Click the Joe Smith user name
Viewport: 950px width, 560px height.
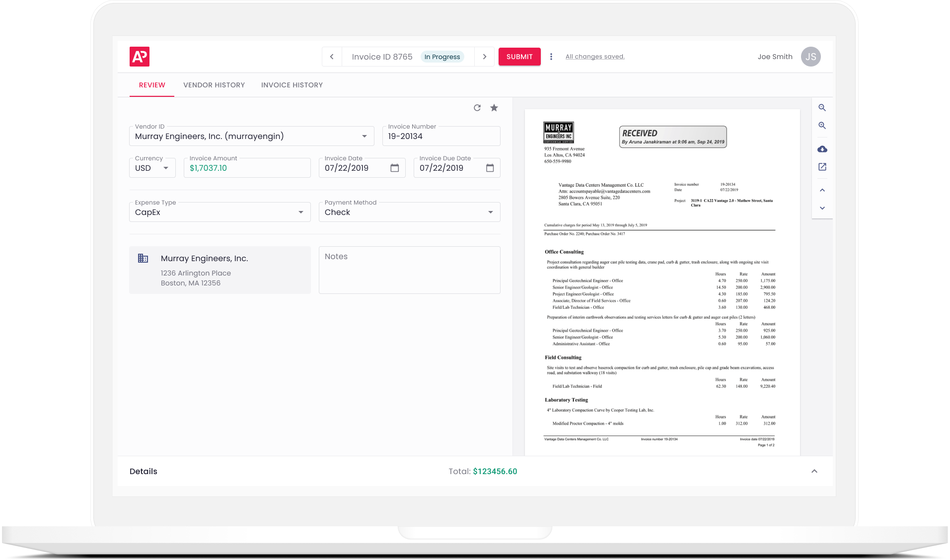[775, 57]
